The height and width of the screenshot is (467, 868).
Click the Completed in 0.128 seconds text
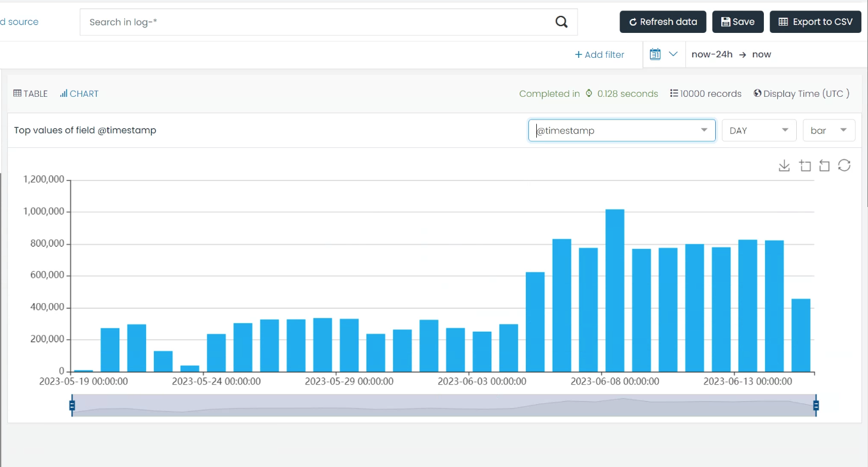coord(589,94)
